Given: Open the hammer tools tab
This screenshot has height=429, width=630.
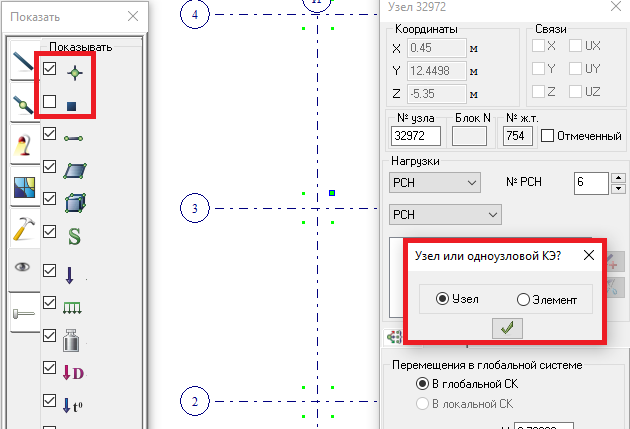Looking at the screenshot, I should point(23,229).
